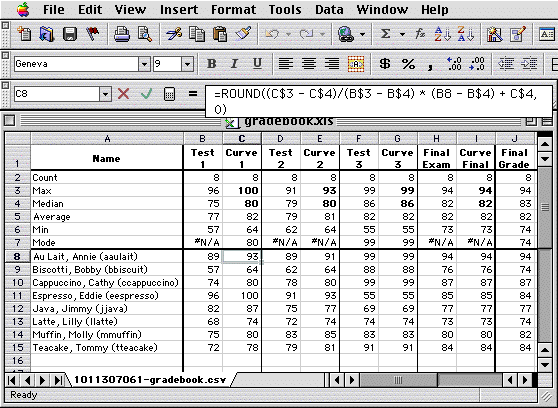Screen dimensions: 558x408
Task: Toggle Align Left
Action: [285, 64]
